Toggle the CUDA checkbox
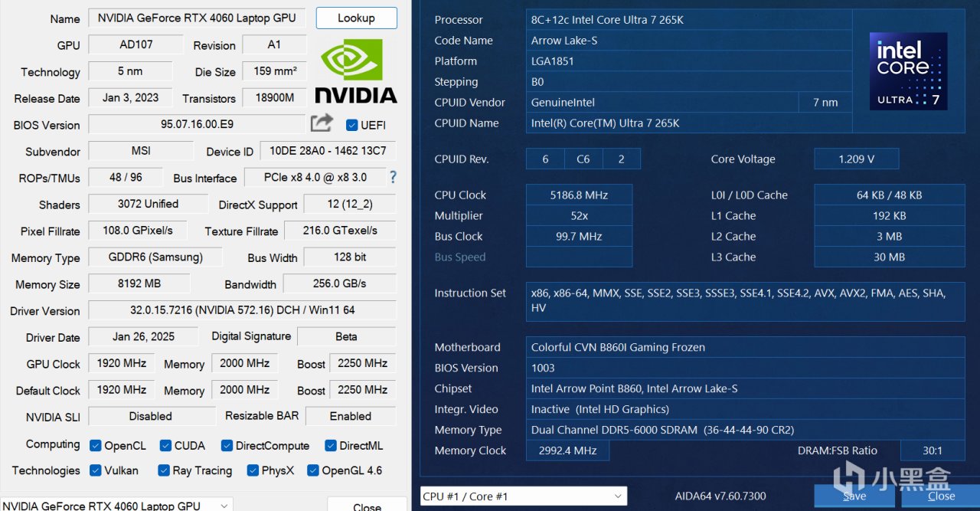Screen dimensions: 980x511 coord(165,445)
